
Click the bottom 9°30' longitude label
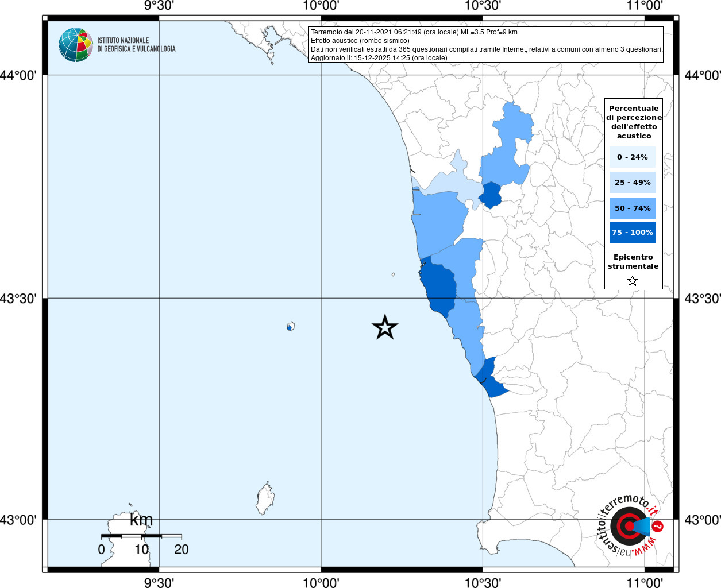click(159, 583)
